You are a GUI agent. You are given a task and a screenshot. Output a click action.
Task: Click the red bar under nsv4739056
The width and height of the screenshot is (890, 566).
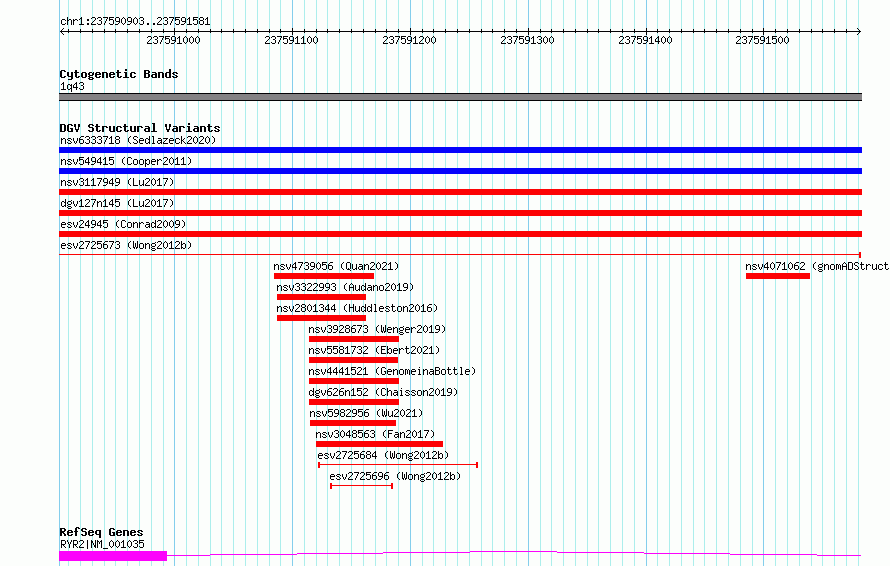[x=324, y=276]
